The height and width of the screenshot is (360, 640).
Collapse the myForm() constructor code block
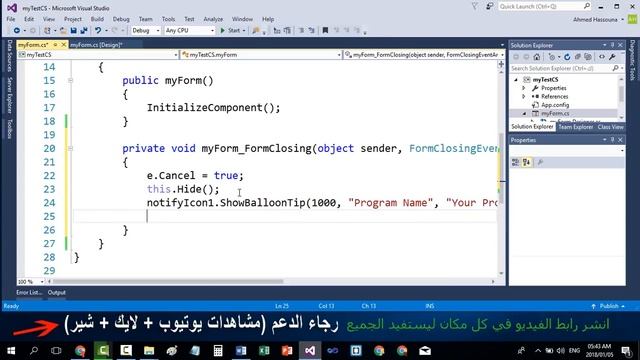[x=70, y=80]
